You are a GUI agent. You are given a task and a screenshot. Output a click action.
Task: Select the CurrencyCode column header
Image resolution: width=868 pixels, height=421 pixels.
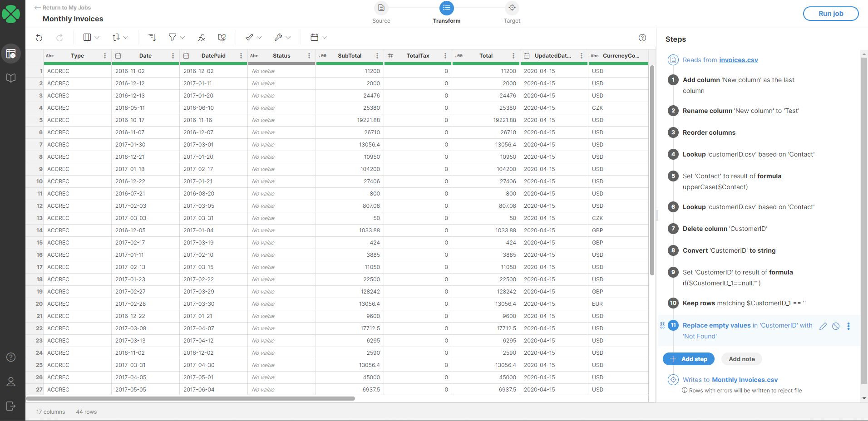pyautogui.click(x=618, y=56)
